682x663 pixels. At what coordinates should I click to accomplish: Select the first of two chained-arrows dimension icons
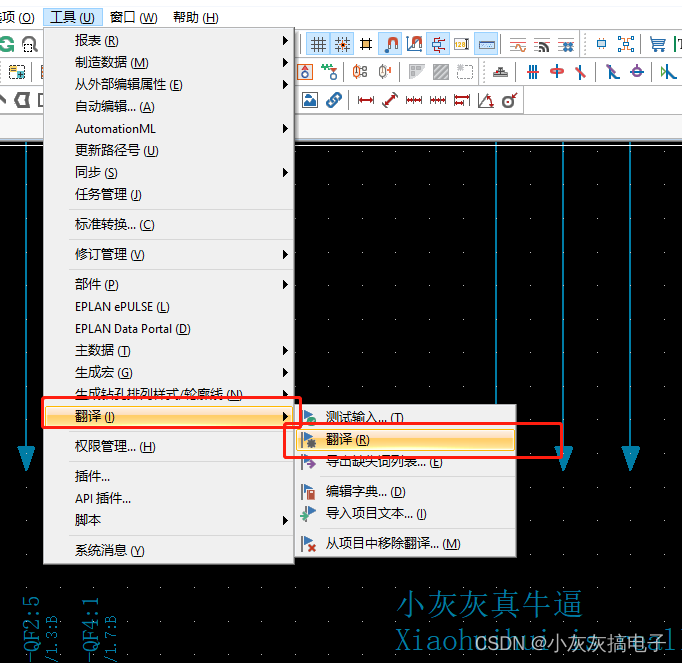point(414,100)
